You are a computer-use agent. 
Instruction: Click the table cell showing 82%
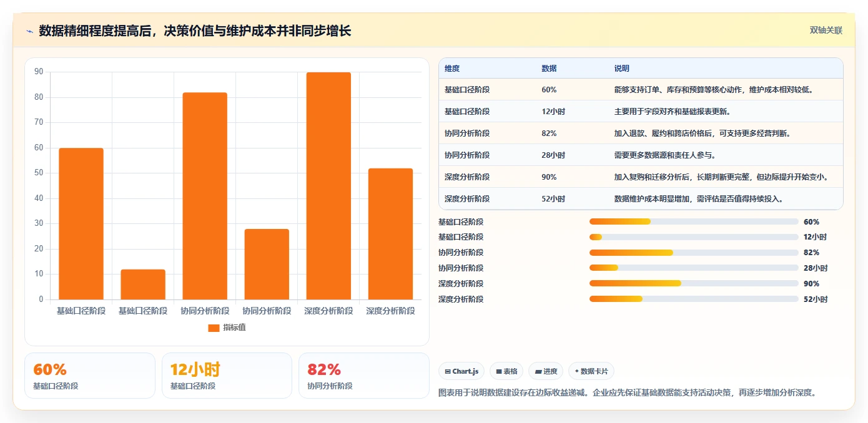[549, 134]
